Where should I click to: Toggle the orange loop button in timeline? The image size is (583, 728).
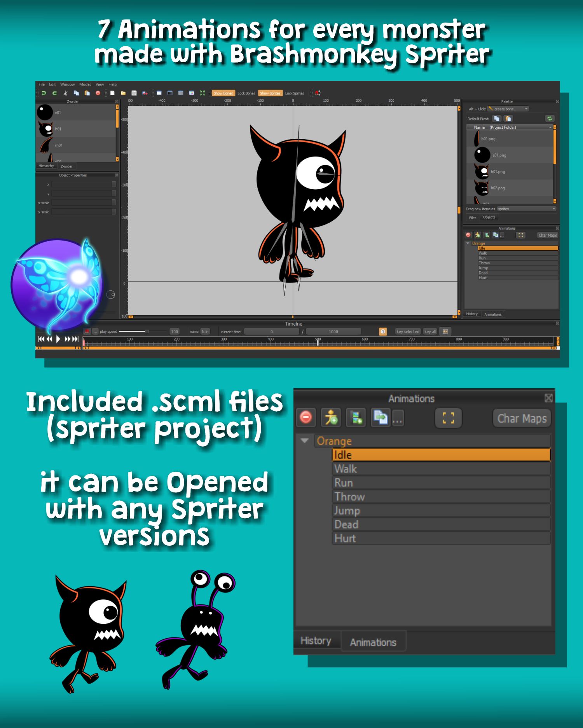tap(383, 332)
